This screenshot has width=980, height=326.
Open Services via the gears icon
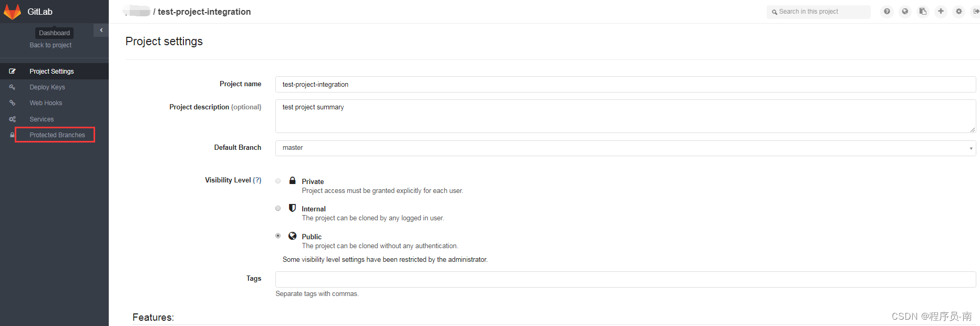[x=12, y=119]
